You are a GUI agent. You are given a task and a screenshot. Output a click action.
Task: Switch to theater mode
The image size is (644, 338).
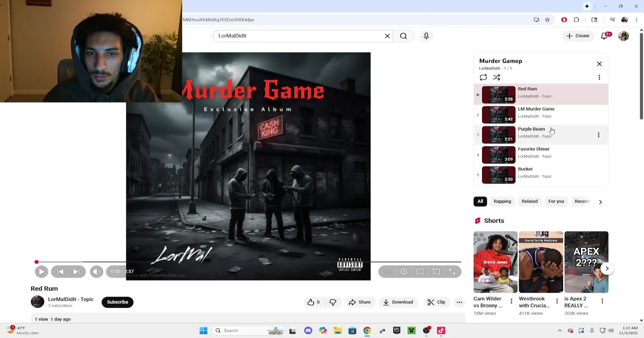[x=420, y=272]
